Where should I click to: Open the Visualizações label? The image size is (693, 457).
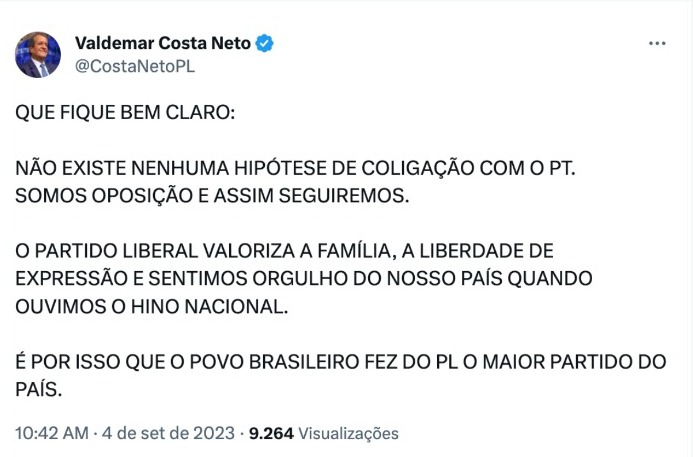(x=349, y=434)
